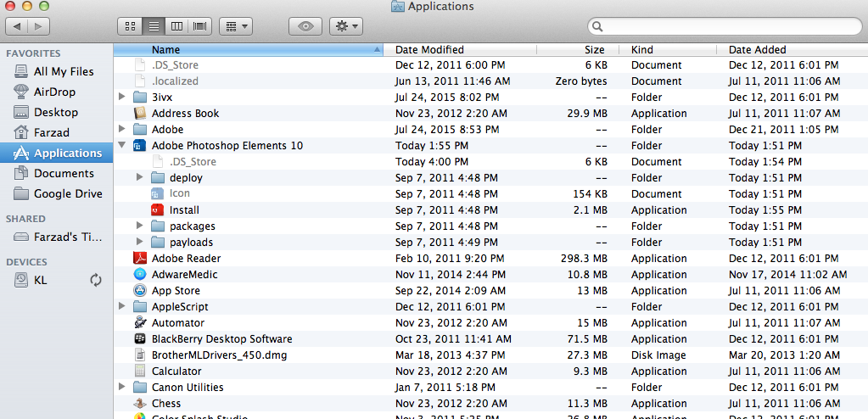The width and height of the screenshot is (868, 419).
Task: Click the Quick Look eye button
Action: pos(305,26)
